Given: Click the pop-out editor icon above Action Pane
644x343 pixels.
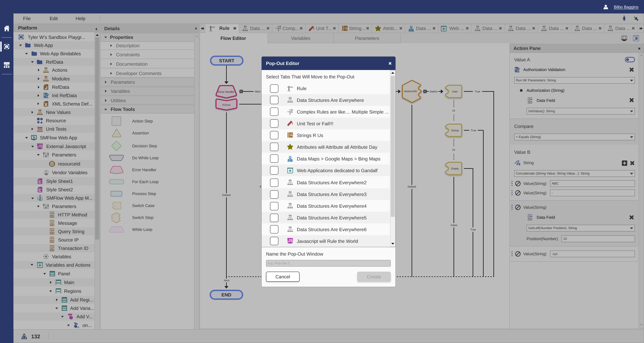Looking at the screenshot, I should 636,38.
